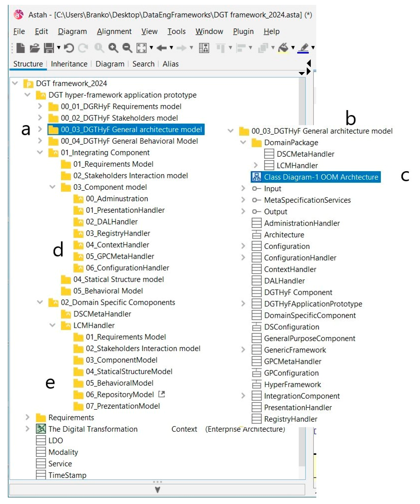Open fill color dropdown arrow

293,48
